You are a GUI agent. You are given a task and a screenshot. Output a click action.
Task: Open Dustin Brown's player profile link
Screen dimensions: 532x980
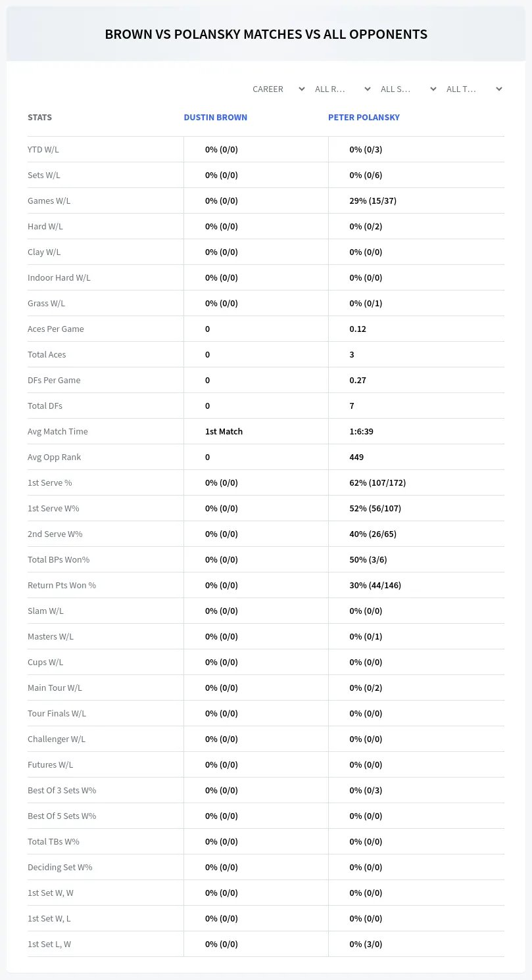click(x=216, y=117)
